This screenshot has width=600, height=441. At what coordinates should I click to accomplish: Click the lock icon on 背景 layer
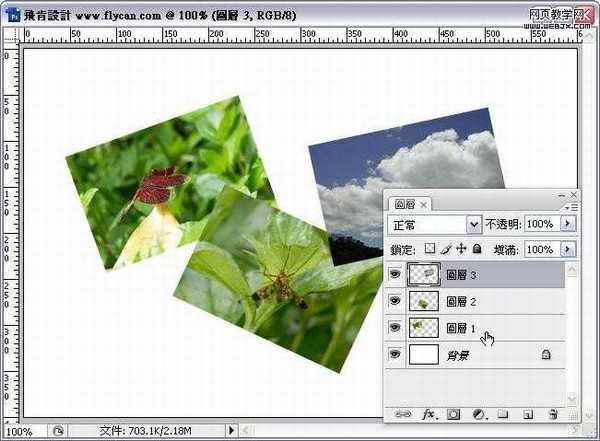point(546,354)
